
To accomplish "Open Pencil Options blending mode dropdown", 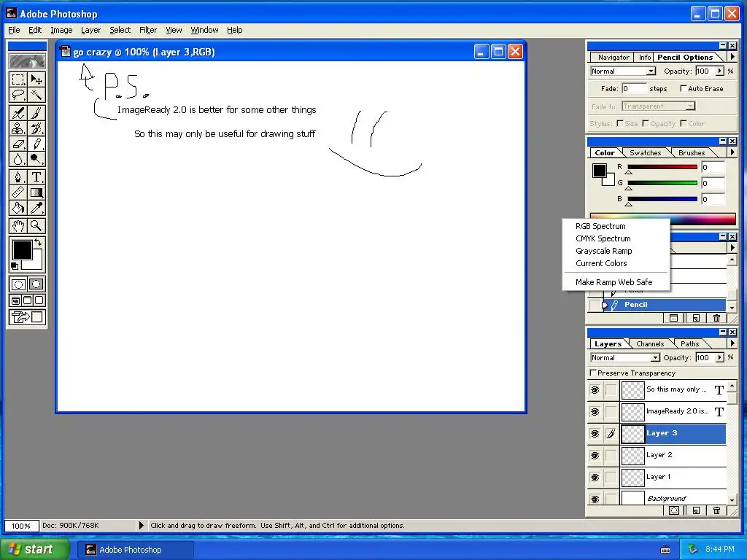I will tap(651, 71).
